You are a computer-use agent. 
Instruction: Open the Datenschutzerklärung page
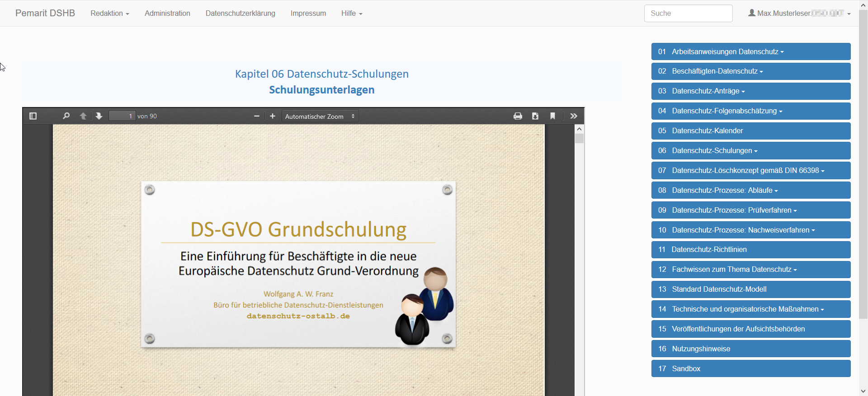click(240, 14)
